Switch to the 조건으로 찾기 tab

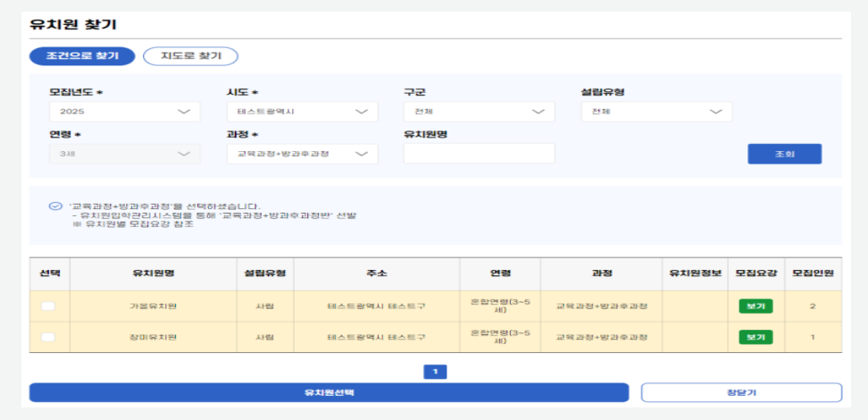pos(82,56)
